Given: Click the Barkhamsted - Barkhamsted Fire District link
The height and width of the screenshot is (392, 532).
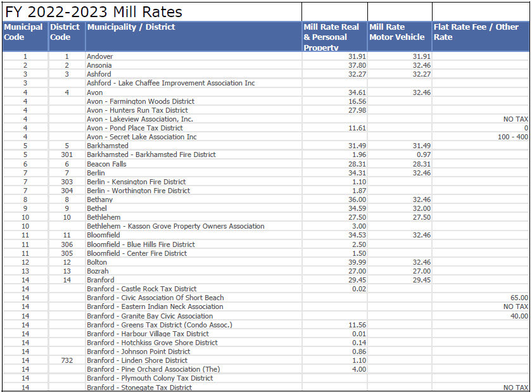Looking at the screenshot, I should pyautogui.click(x=152, y=155).
